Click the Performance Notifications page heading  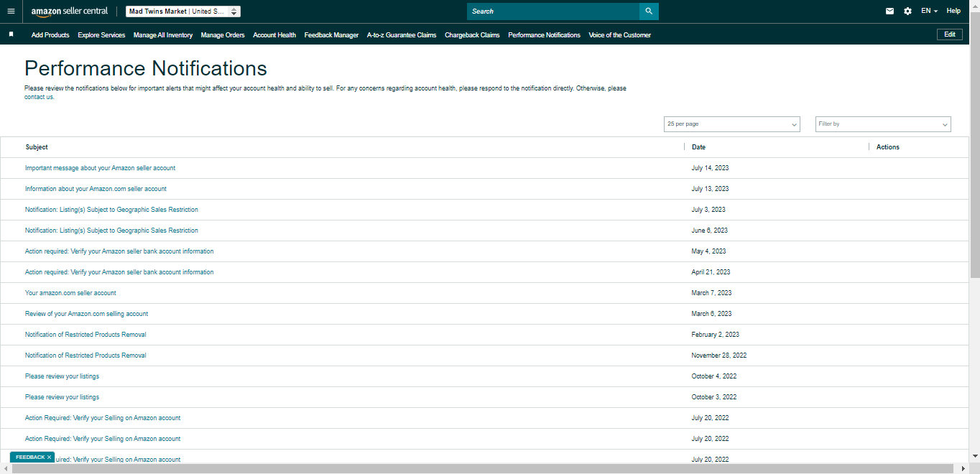[146, 68]
